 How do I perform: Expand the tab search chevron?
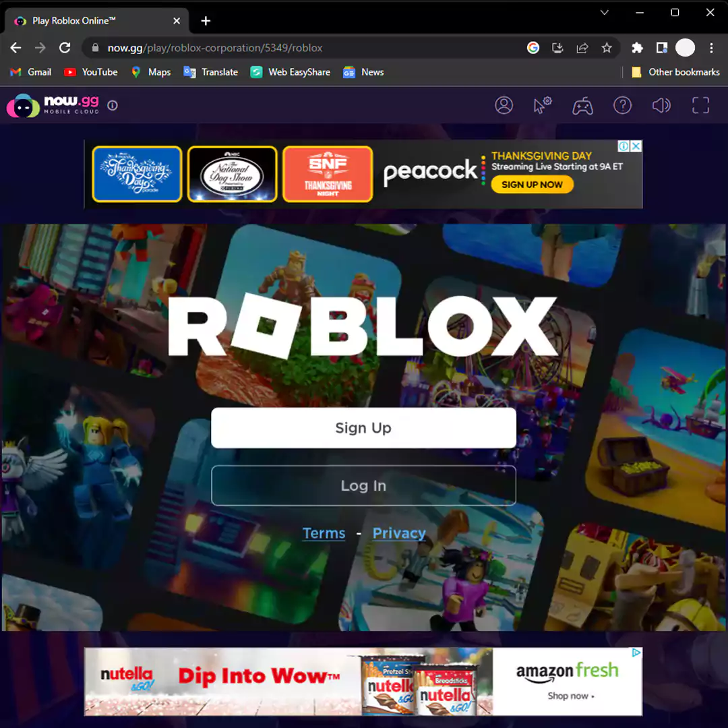coord(604,13)
